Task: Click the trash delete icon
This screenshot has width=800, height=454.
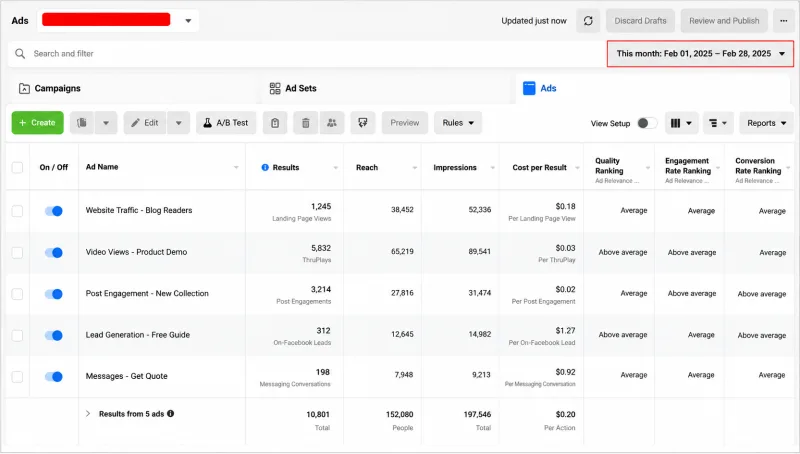Action: (x=306, y=123)
